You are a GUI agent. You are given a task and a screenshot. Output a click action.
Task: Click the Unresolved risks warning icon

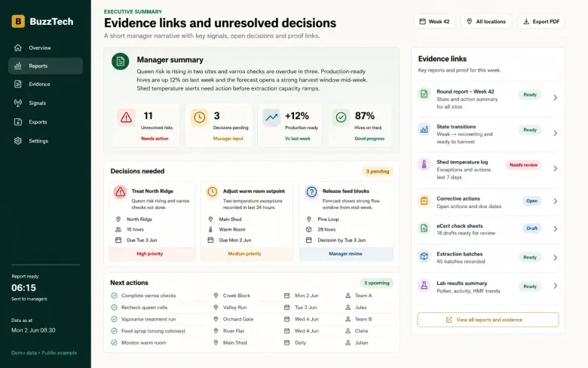[127, 118]
